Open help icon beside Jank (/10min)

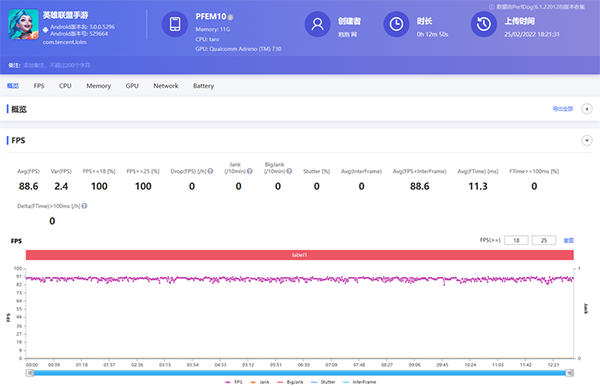(249, 171)
